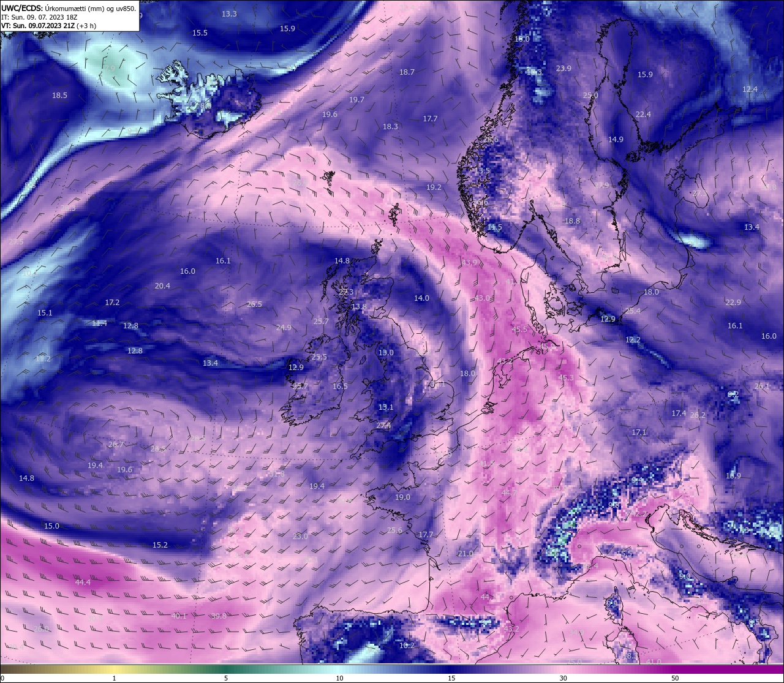Click the "19.0" value over Brittany
The width and height of the screenshot is (784, 683).
coord(402,497)
